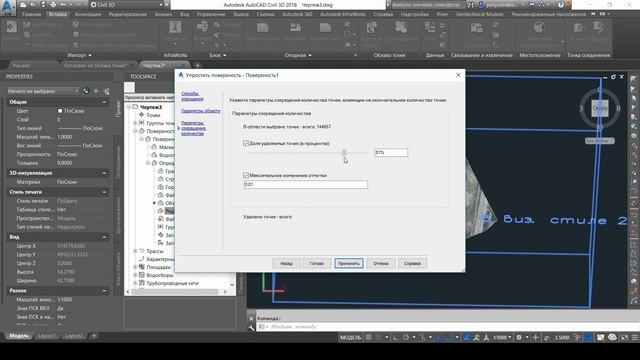Collapse the 3D-визуализация section in Properties
This screenshot has width=640, height=360.
click(104, 173)
